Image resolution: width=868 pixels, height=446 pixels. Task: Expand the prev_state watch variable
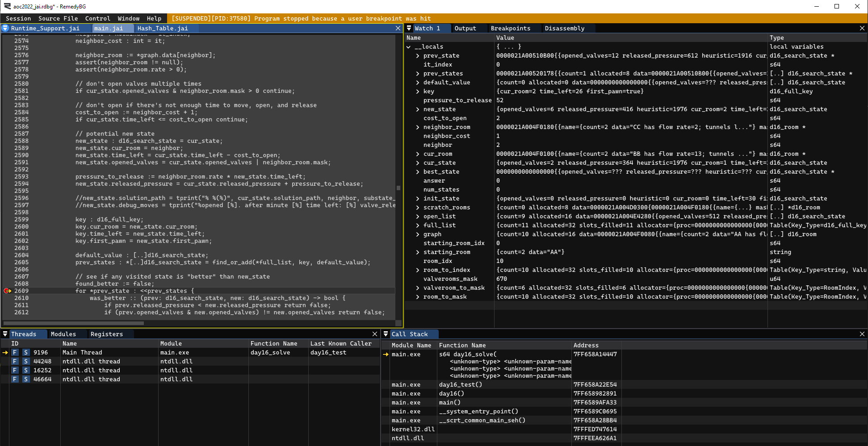pos(418,56)
